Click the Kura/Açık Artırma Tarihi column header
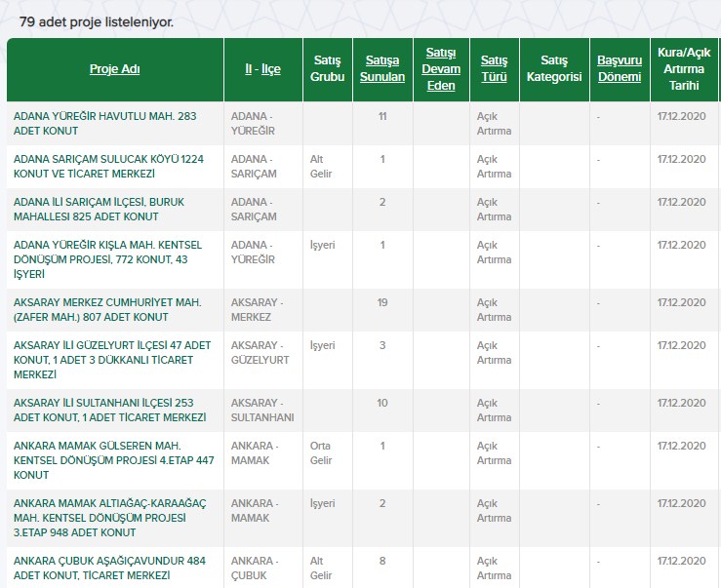The image size is (721, 588). (684, 69)
